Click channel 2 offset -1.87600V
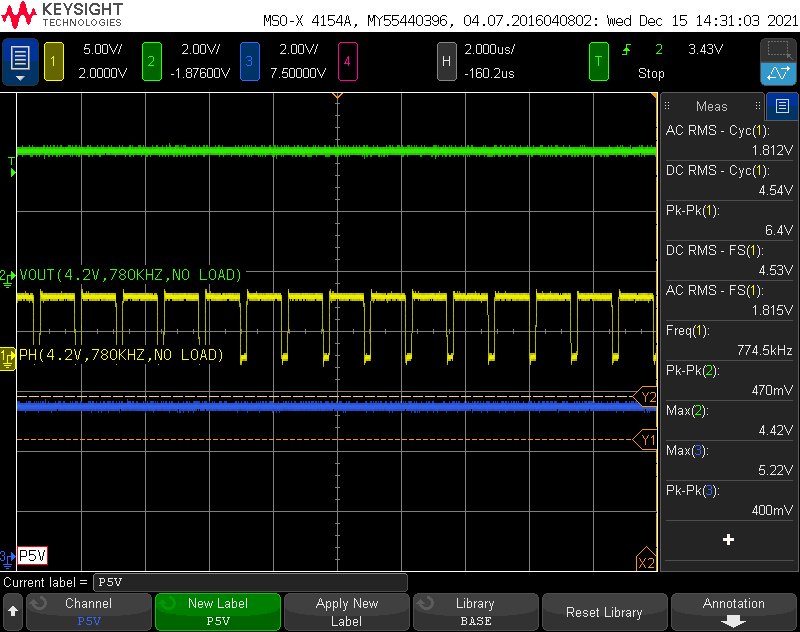This screenshot has height=632, width=800. [x=200, y=73]
